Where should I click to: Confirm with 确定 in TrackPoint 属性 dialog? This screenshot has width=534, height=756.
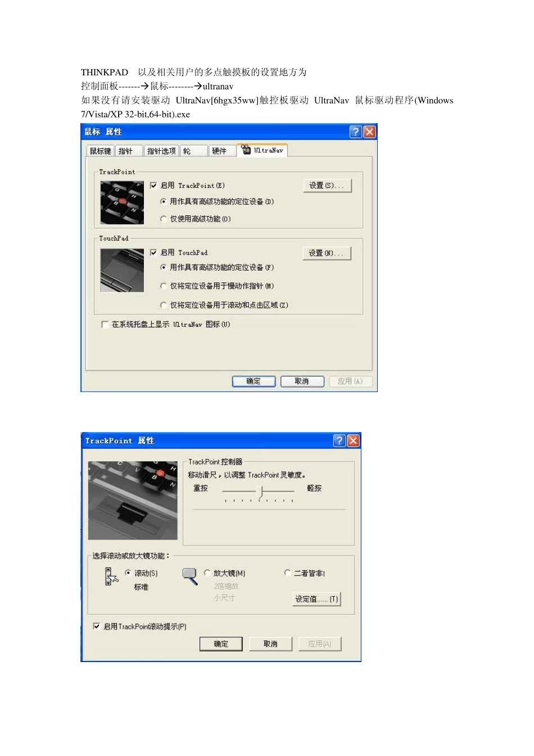[221, 644]
